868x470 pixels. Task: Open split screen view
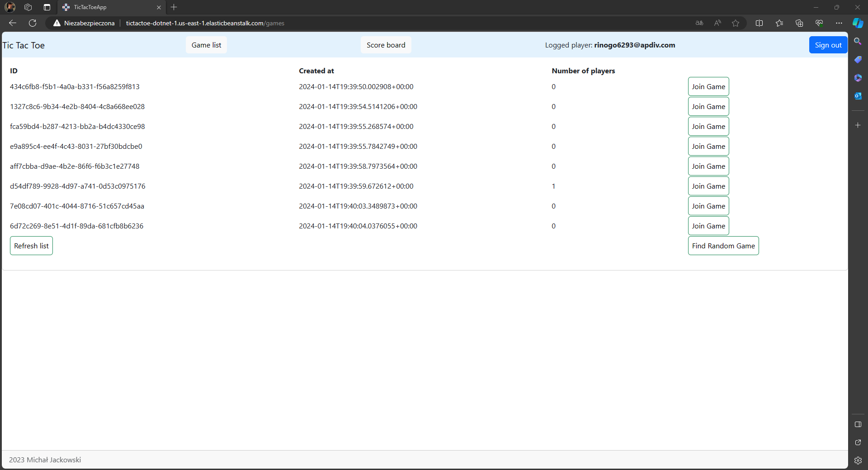(759, 23)
